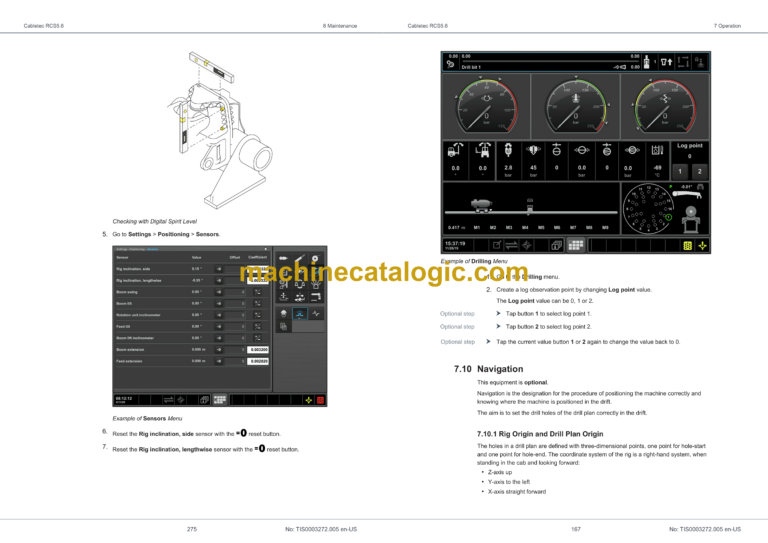Screen dimensions: 768x543
Task: Select the highlighted blue sensors icon
Action: (x=300, y=313)
